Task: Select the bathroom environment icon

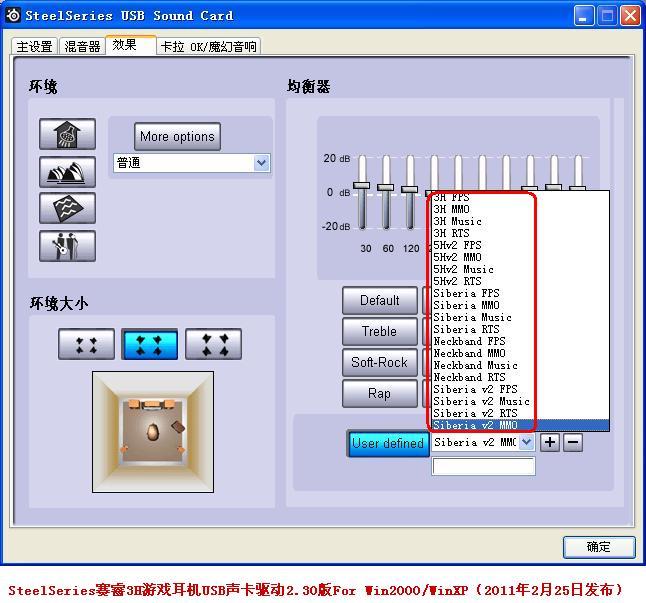Action: [68, 134]
